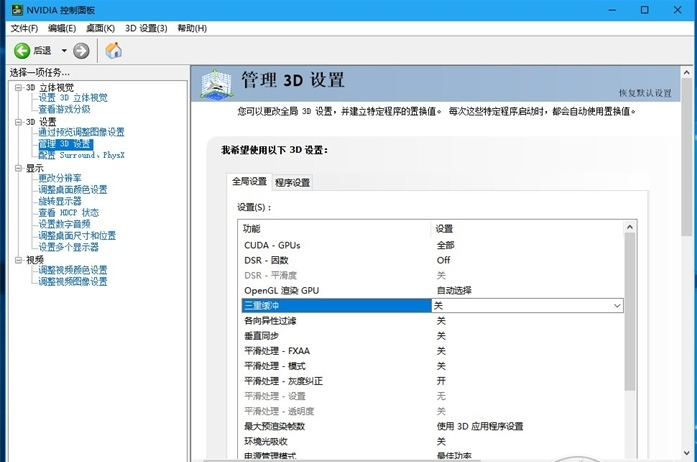Click the 恢复默认设置 link
The image size is (697, 462).
645,93
